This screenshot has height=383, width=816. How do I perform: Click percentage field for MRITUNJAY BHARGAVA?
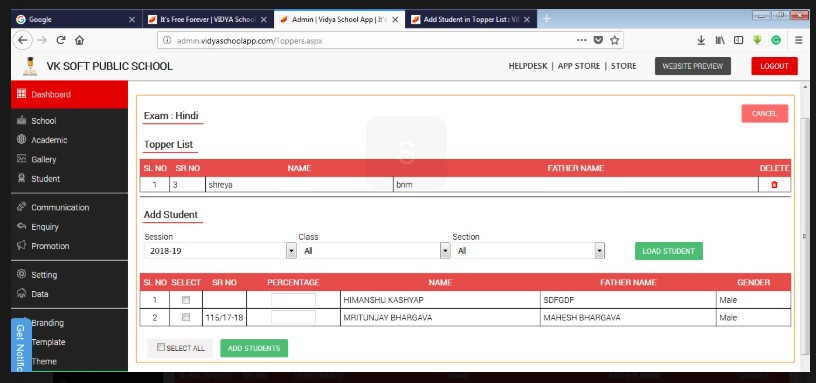[x=294, y=317]
